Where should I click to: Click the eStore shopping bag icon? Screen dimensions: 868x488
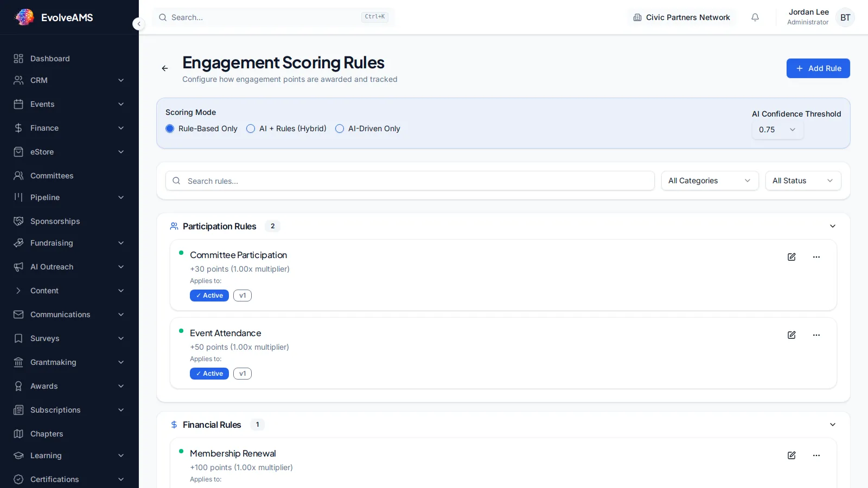18,152
